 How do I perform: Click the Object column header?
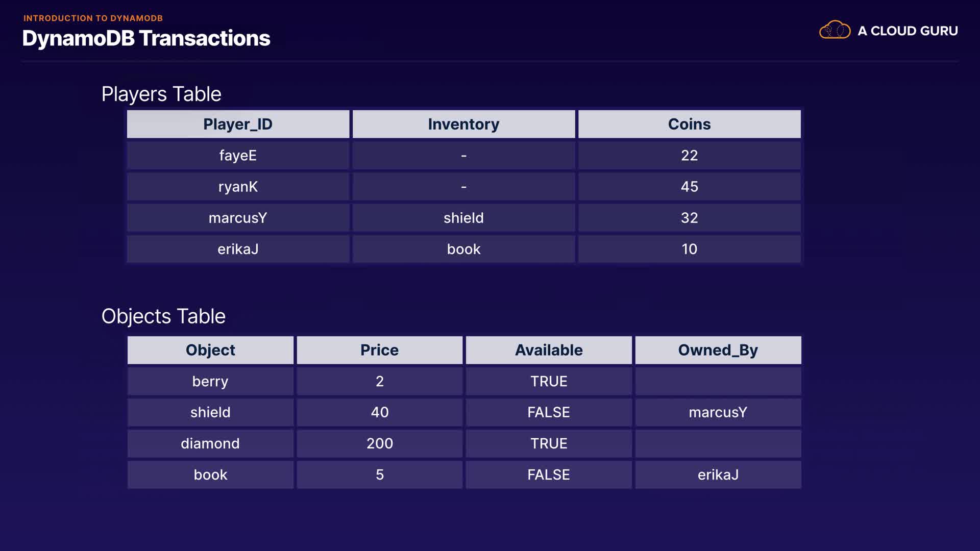[x=210, y=350]
